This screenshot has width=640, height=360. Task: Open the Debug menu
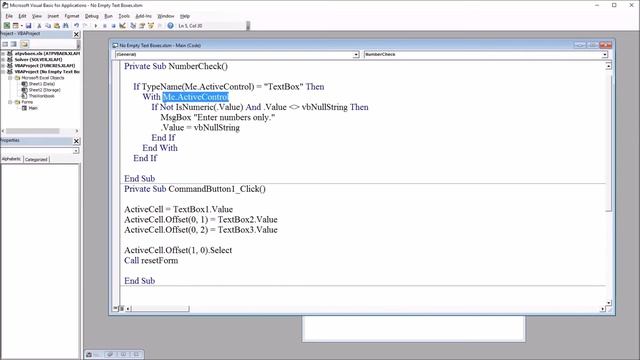pyautogui.click(x=91, y=16)
